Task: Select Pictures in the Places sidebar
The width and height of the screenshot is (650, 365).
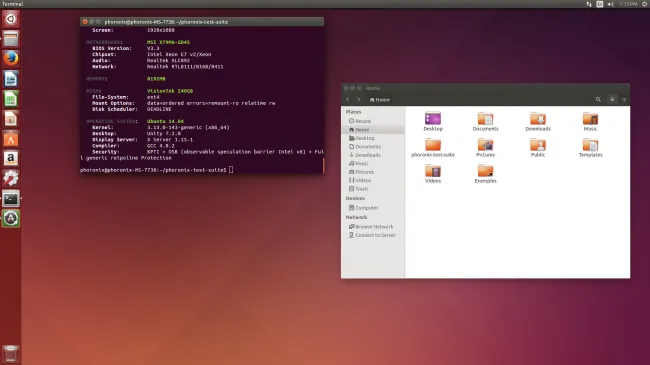Action: click(x=373, y=172)
